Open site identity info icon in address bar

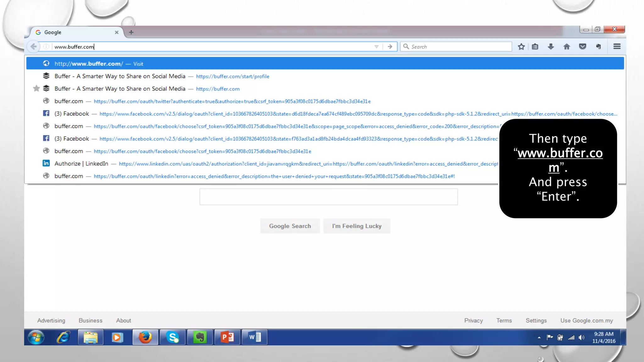click(x=46, y=47)
